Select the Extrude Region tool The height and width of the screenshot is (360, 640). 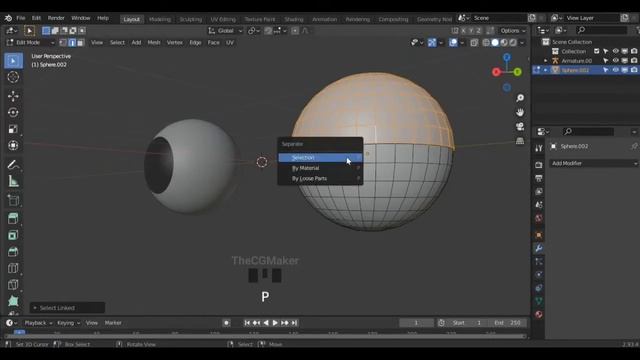13,218
